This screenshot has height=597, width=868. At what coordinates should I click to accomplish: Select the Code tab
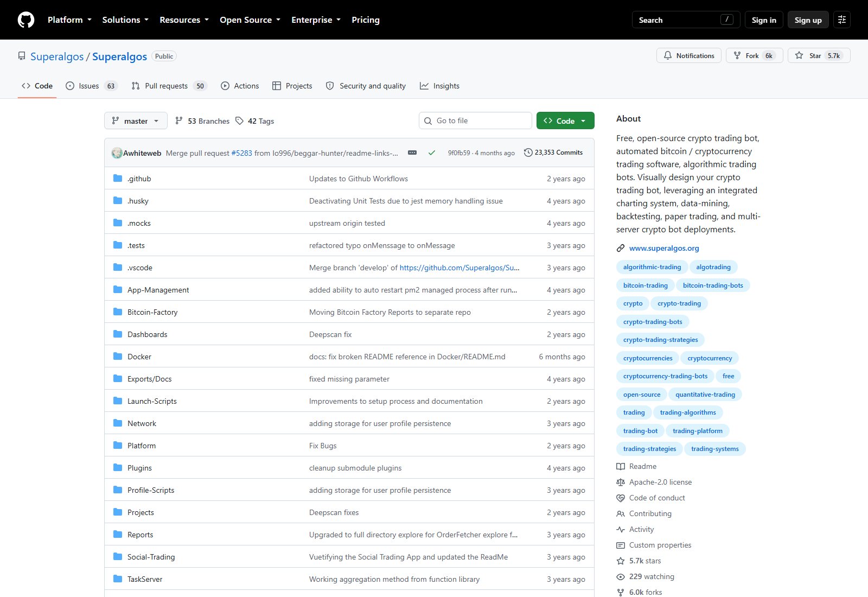tap(37, 86)
